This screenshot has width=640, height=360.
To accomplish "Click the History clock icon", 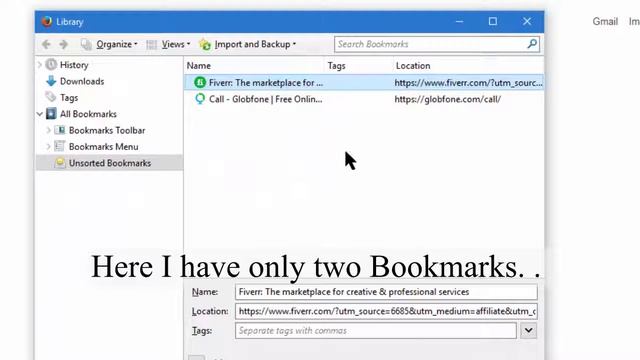I will (x=51, y=64).
